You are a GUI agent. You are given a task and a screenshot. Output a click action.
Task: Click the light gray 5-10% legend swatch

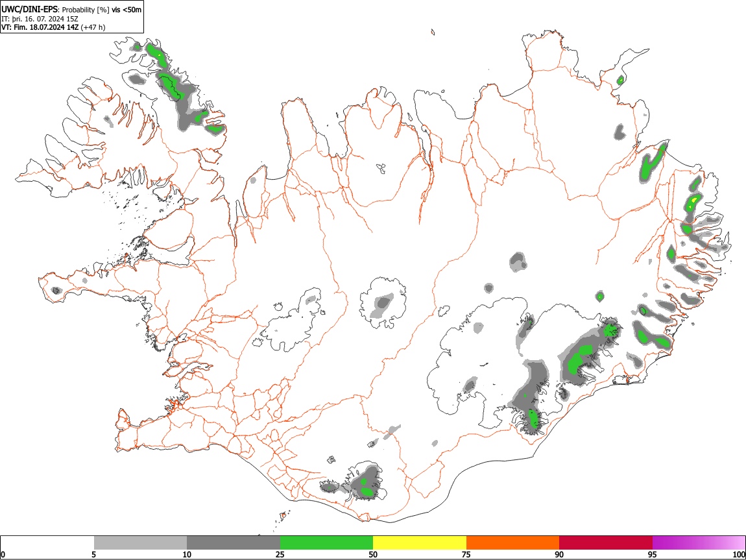pos(140,543)
